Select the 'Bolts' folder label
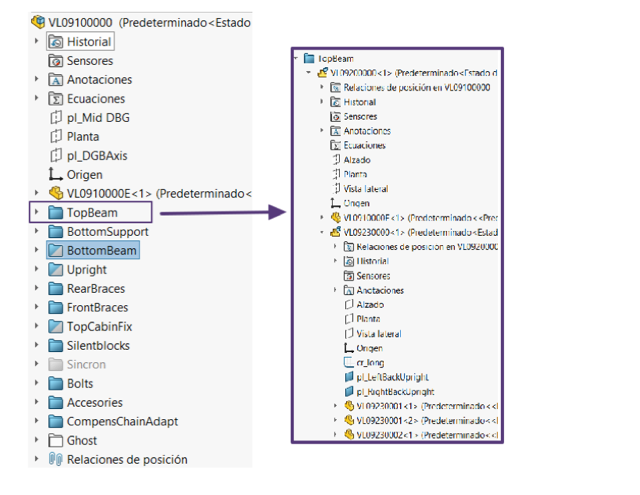640x495 pixels. [80, 384]
